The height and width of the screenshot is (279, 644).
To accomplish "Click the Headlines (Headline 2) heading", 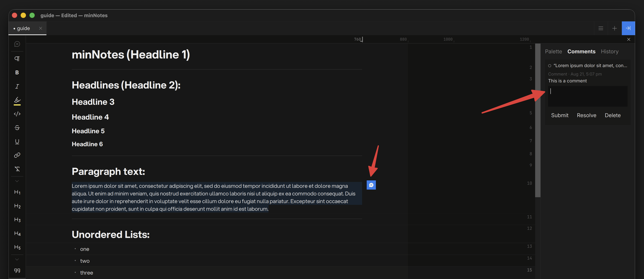I will (126, 85).
